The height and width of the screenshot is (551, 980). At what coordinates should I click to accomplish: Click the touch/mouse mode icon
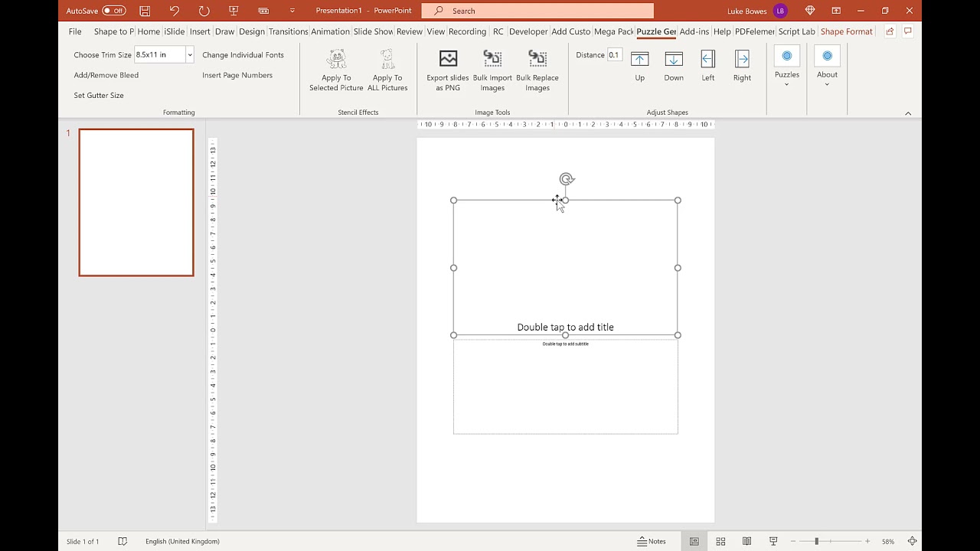(264, 11)
